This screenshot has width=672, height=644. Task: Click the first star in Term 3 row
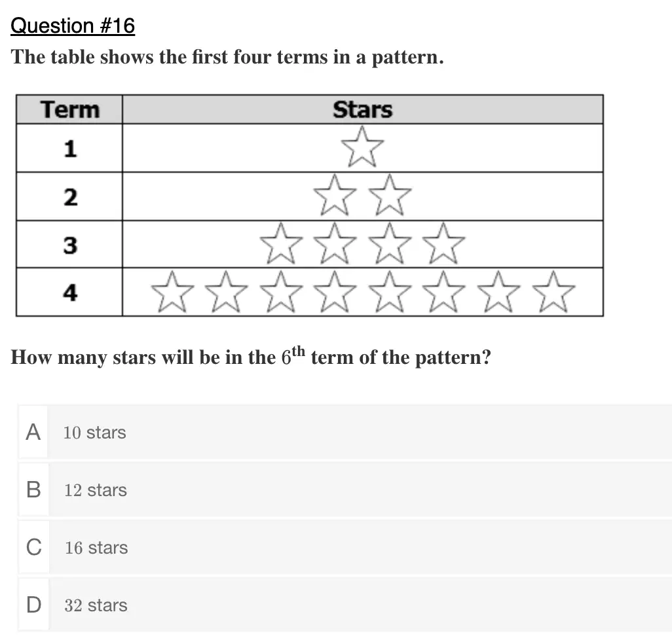click(281, 243)
